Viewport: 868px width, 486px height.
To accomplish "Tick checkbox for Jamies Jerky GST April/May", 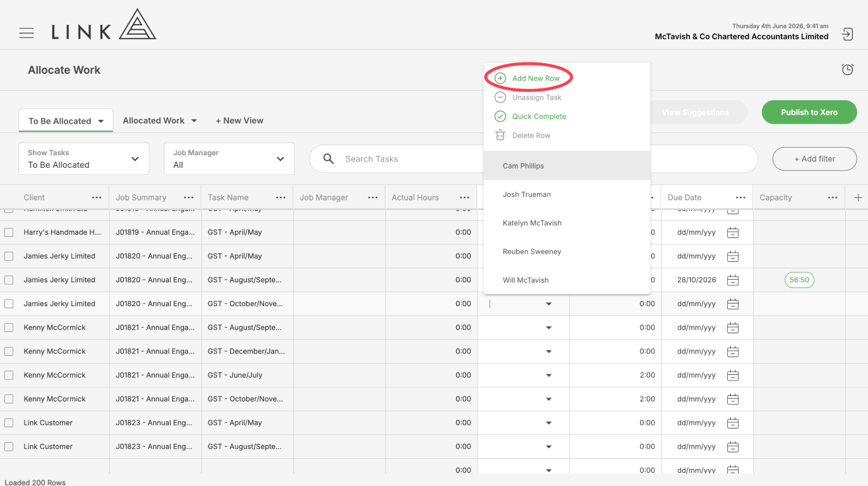I will click(x=9, y=256).
